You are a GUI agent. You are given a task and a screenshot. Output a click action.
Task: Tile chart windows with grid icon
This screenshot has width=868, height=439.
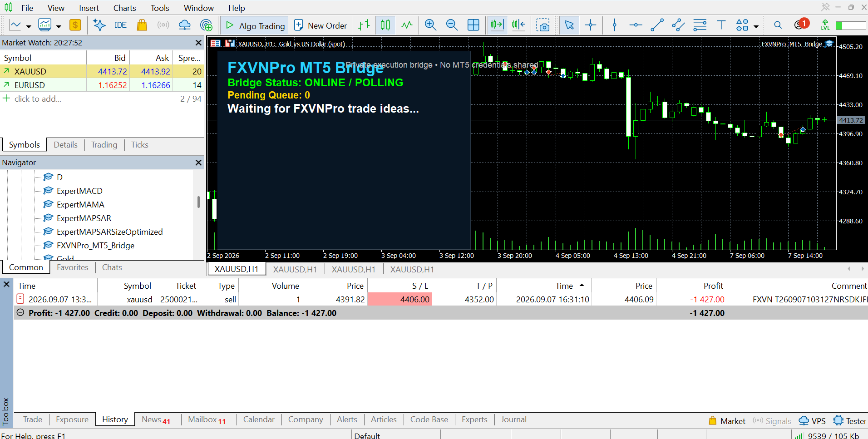(473, 25)
